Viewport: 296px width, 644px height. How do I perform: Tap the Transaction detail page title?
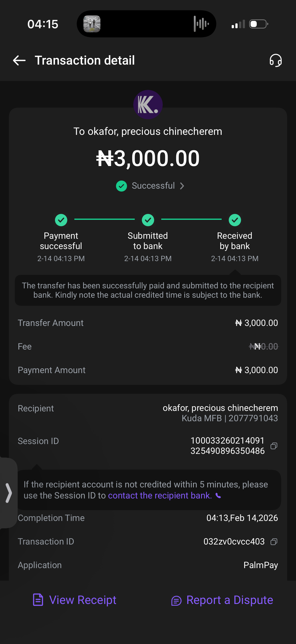pos(85,60)
